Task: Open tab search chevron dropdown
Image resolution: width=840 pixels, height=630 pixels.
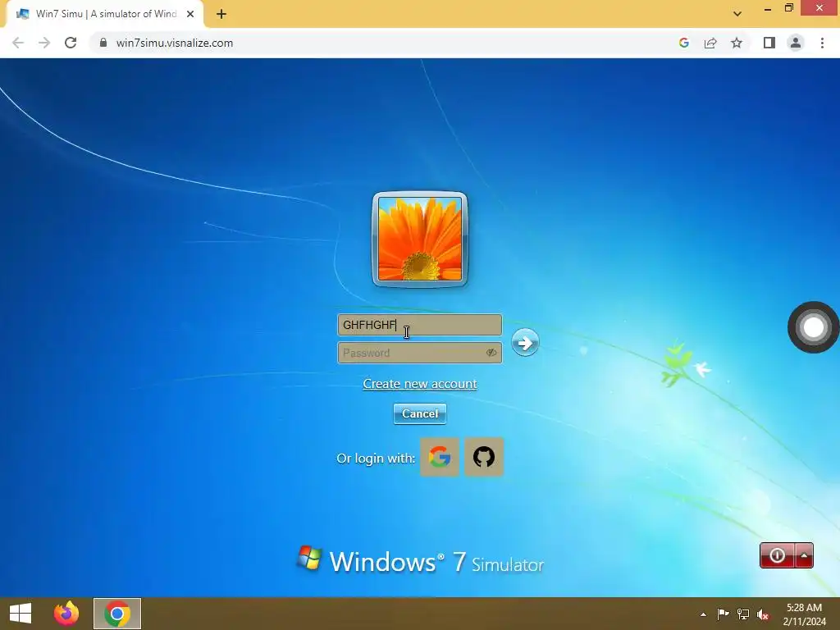Action: click(737, 14)
